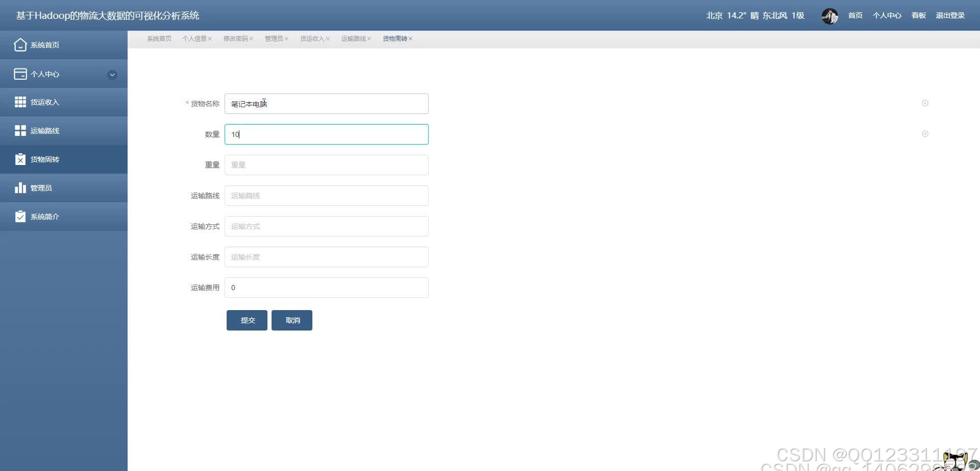This screenshot has width=980, height=471.
Task: Open 货运收入 in the sidebar
Action: coord(64,102)
